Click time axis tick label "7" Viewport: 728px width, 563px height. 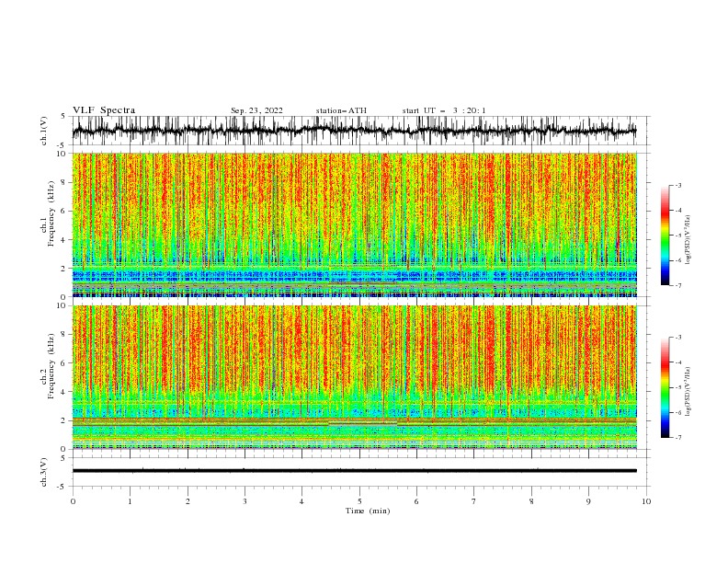(x=474, y=501)
